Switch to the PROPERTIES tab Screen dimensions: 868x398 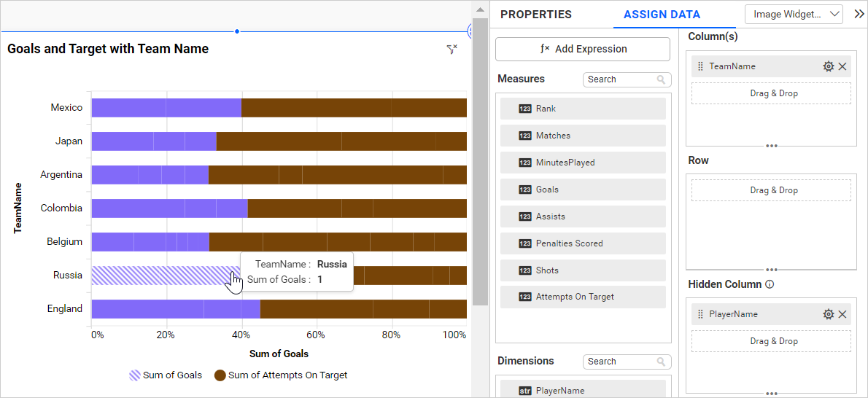pos(535,15)
